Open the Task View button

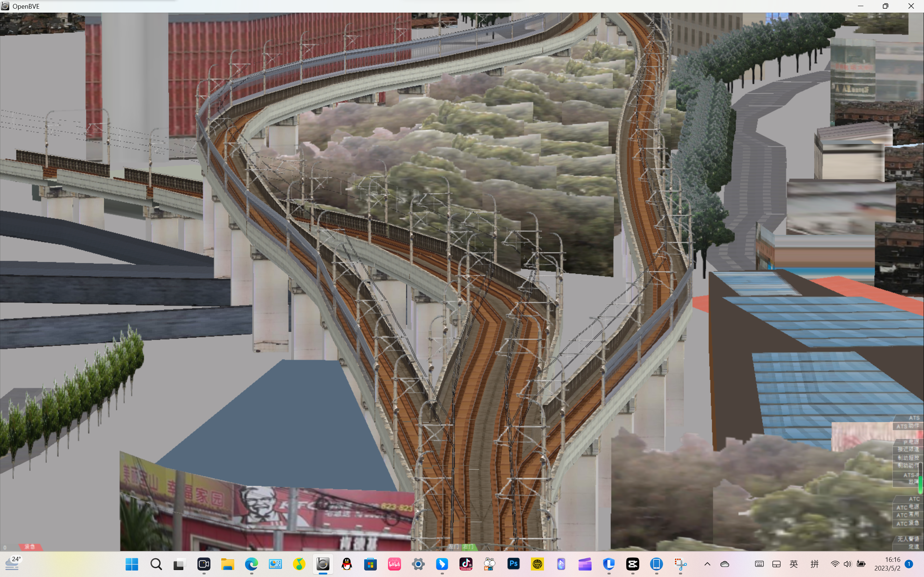[179, 564]
